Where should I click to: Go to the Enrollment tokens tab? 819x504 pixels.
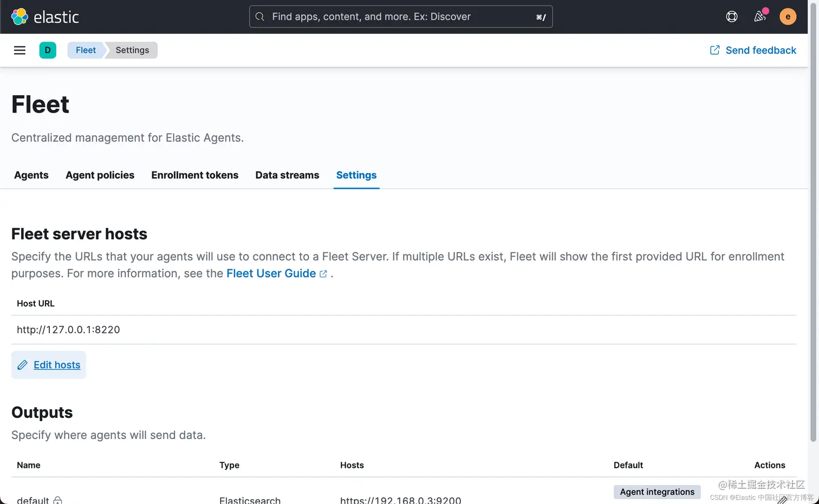[x=194, y=175]
